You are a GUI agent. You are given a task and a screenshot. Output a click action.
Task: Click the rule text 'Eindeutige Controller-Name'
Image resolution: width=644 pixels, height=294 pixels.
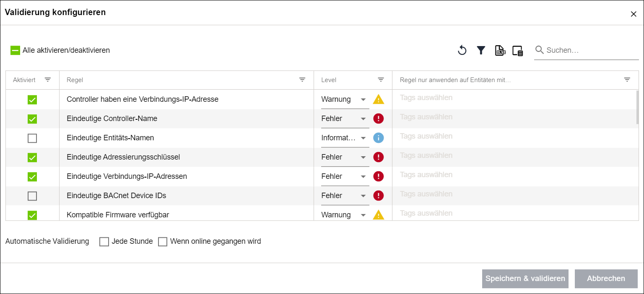tap(112, 119)
